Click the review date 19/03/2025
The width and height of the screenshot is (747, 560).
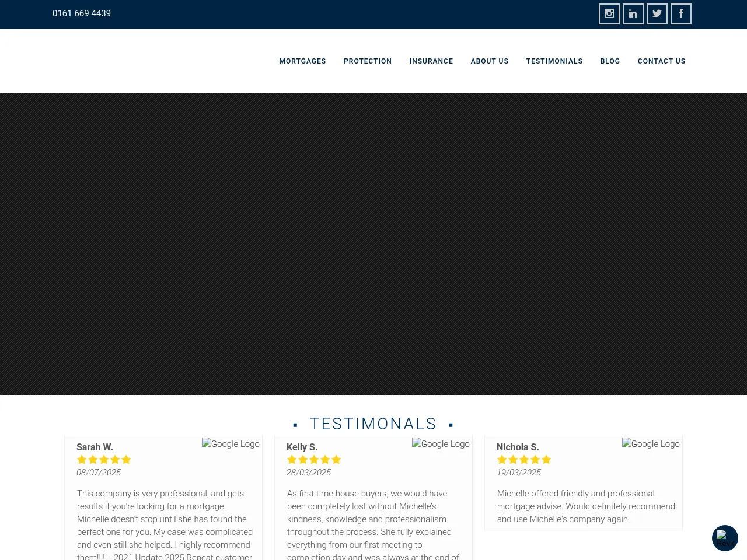(519, 473)
